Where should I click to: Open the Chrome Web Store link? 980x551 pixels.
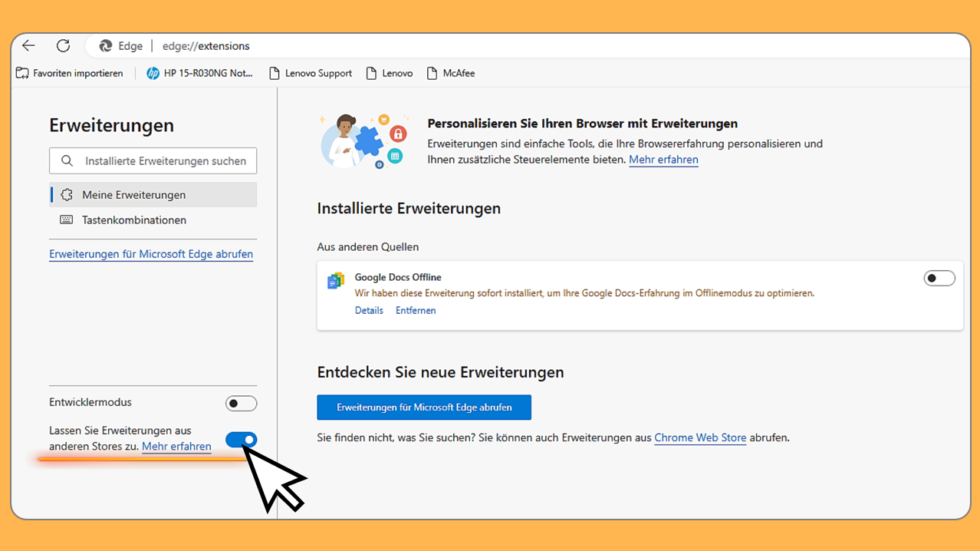click(x=700, y=438)
